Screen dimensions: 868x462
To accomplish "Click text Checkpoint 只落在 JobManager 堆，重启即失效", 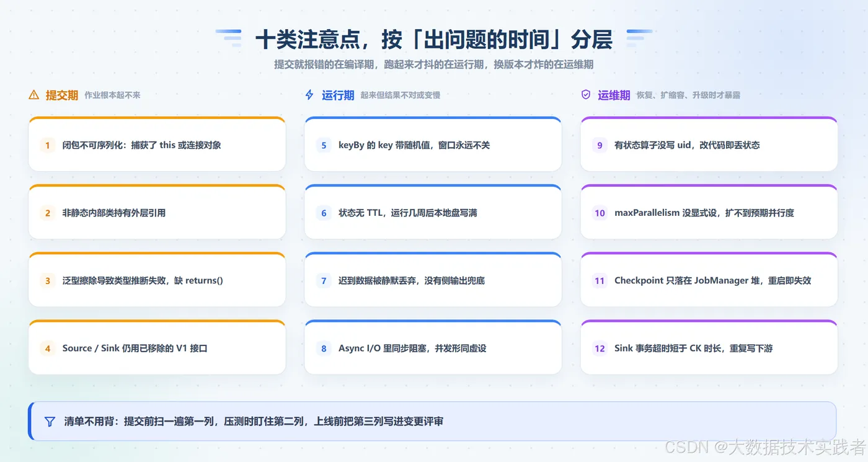I will pos(712,280).
